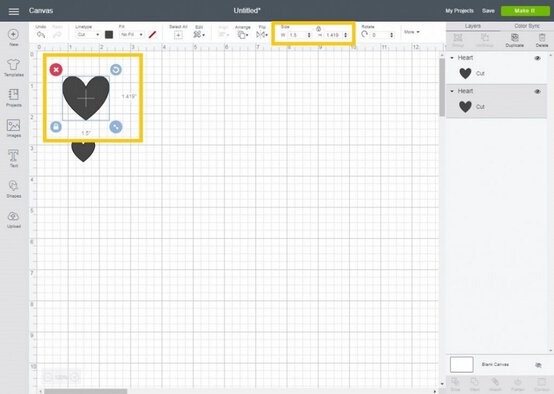Open the Arrange dropdown
This screenshot has width=554, height=394.
point(243,35)
